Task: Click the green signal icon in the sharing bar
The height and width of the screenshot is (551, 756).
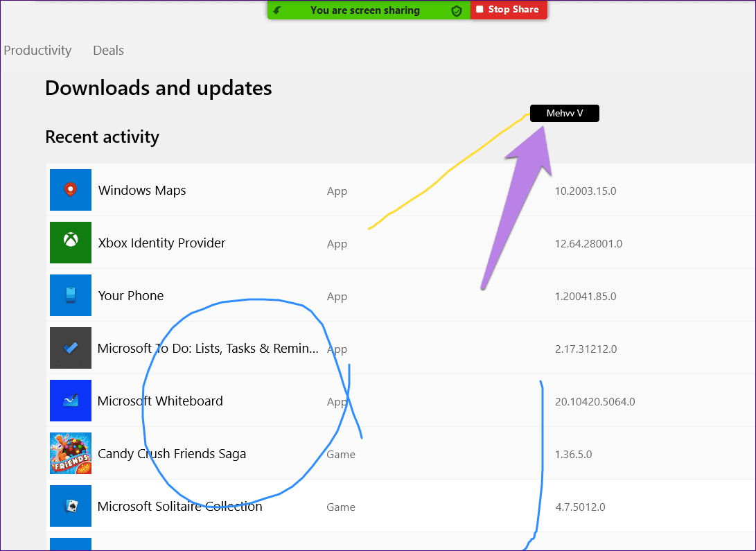Action: (x=277, y=10)
